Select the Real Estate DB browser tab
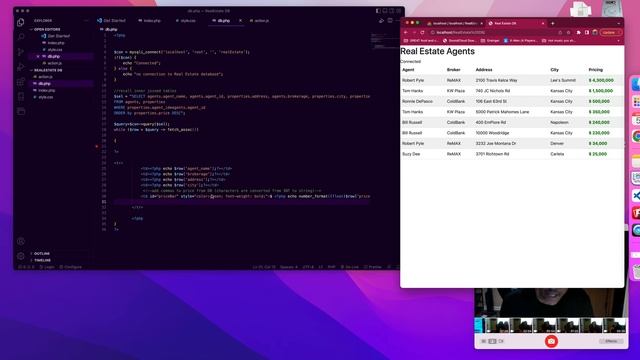640x360 pixels. [515, 23]
